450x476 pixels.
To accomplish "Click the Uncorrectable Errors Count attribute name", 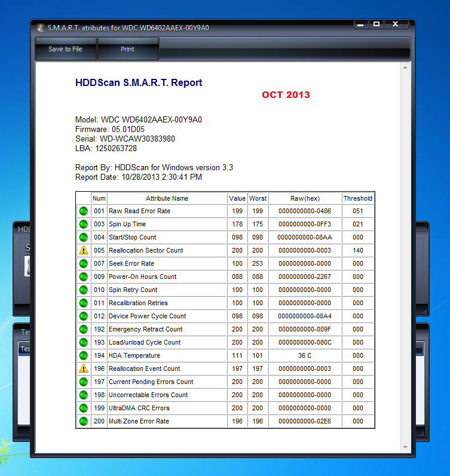I will coord(148,395).
